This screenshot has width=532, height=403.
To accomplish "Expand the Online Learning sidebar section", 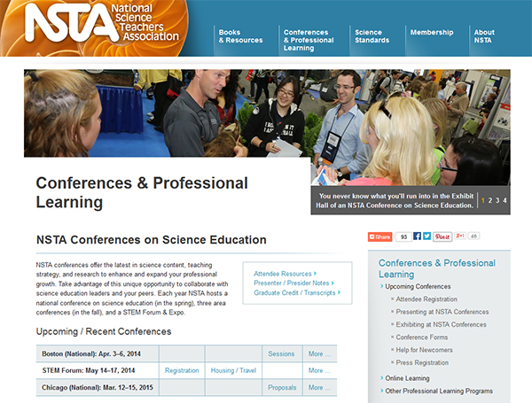I will coord(409,378).
